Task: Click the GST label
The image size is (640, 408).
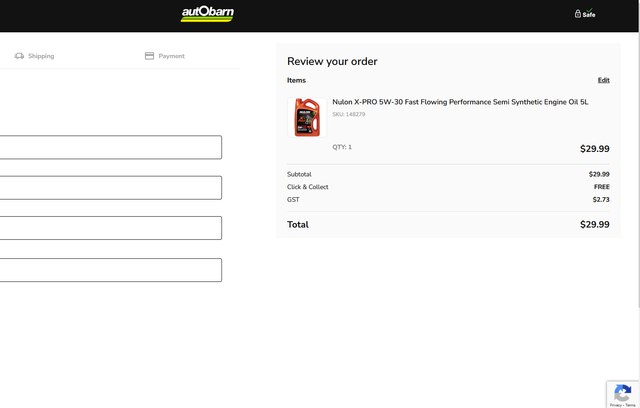Action: [x=293, y=200]
